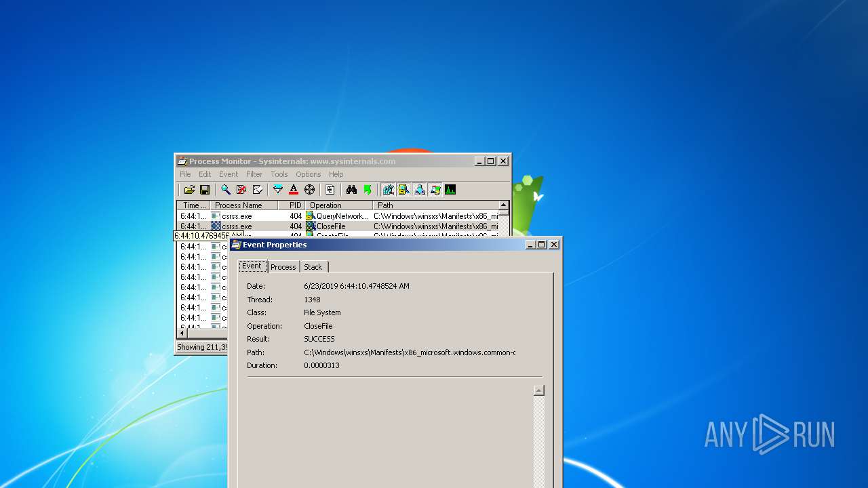
Task: Open the Tools menu
Action: pyautogui.click(x=279, y=174)
